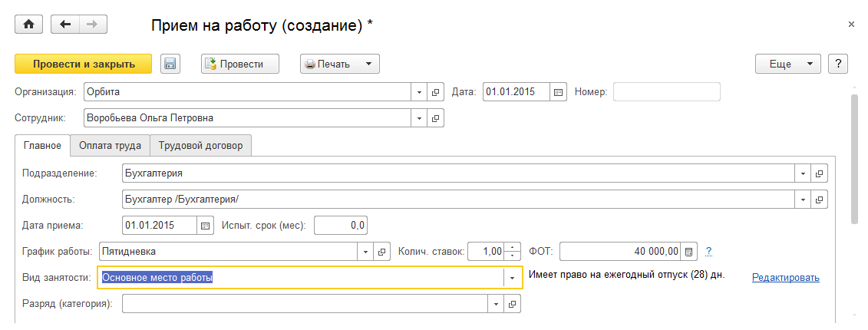Open the Сотрудник record via open icon

(x=436, y=118)
